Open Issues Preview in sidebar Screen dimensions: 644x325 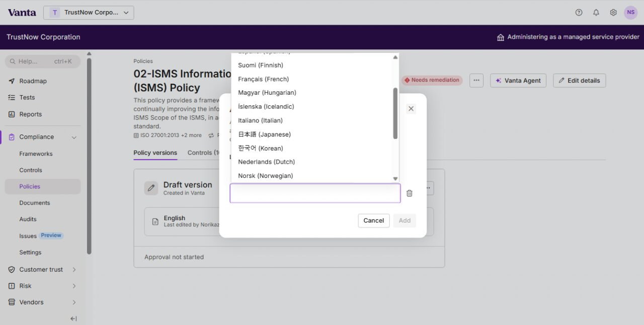[x=40, y=236]
